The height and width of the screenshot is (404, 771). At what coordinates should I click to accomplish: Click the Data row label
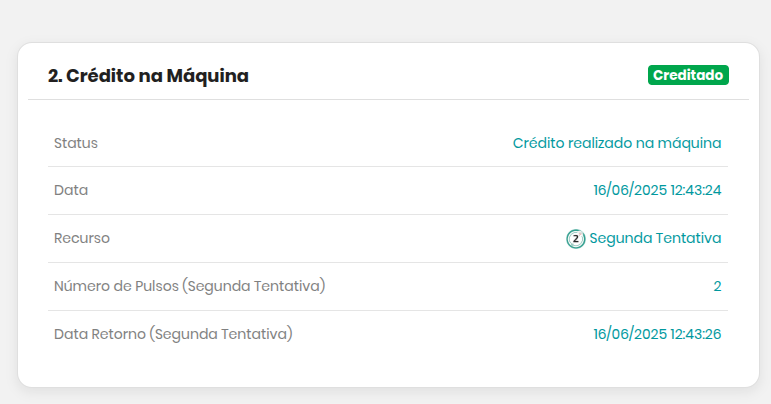pyautogui.click(x=71, y=190)
